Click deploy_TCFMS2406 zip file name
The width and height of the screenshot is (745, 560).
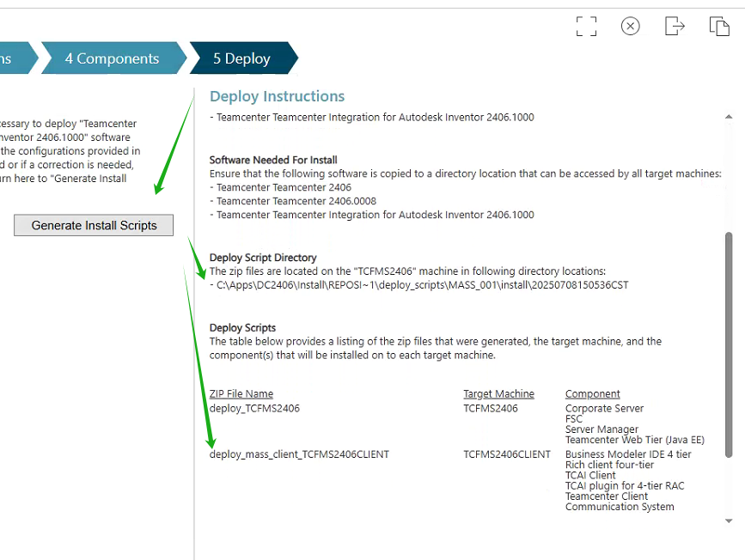(254, 409)
